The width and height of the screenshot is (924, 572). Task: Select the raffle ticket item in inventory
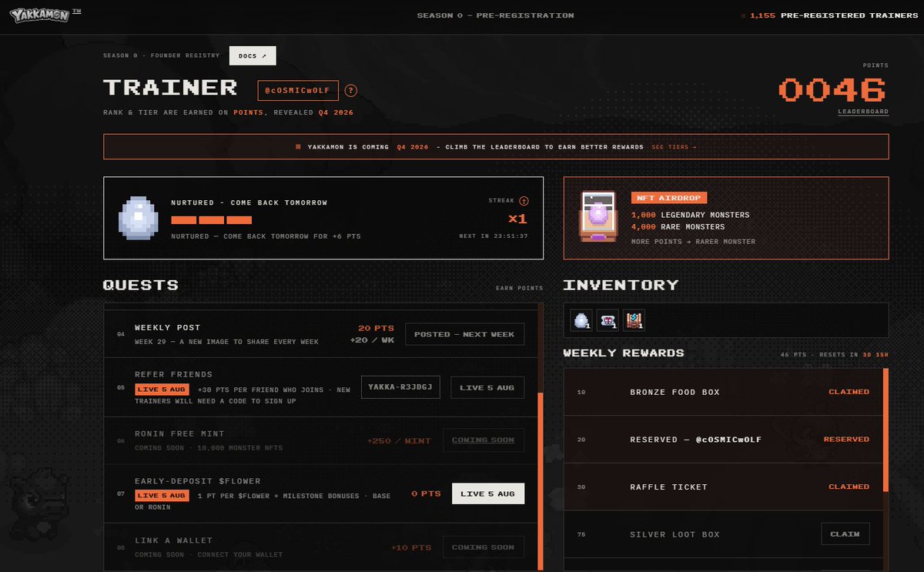click(x=608, y=320)
